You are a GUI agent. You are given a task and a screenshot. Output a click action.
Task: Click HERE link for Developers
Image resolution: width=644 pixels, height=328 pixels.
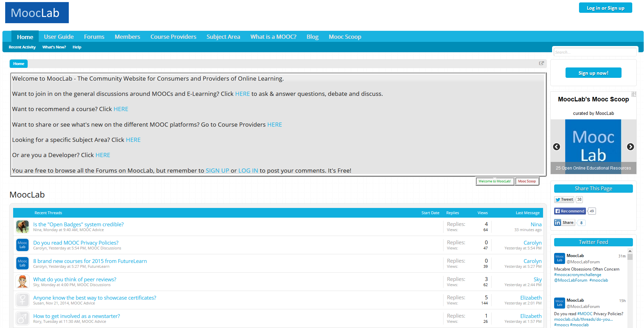click(103, 155)
